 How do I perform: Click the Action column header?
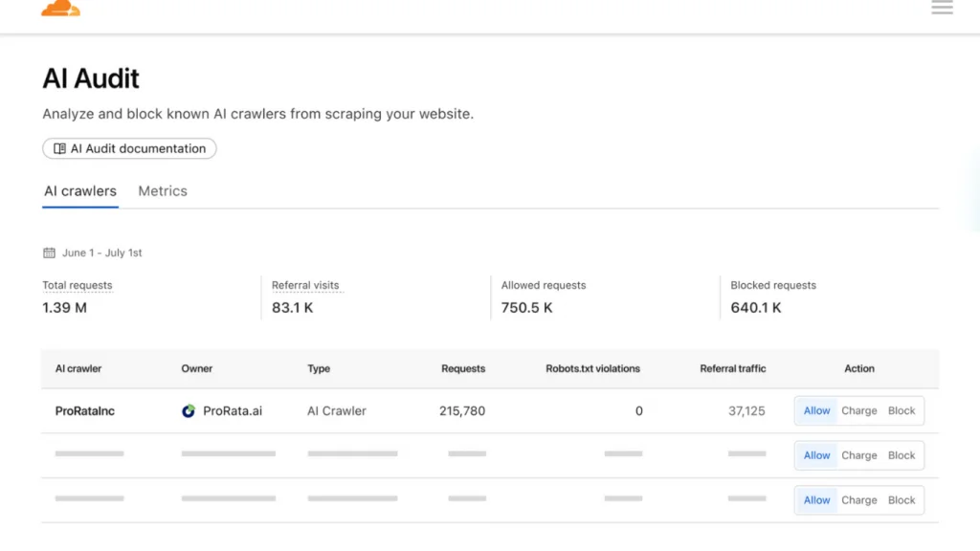tap(858, 368)
